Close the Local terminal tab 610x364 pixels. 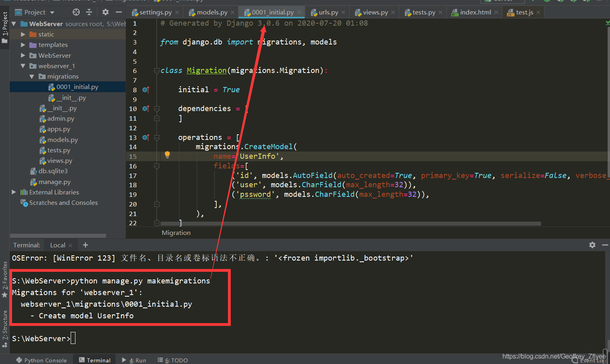tap(71, 245)
